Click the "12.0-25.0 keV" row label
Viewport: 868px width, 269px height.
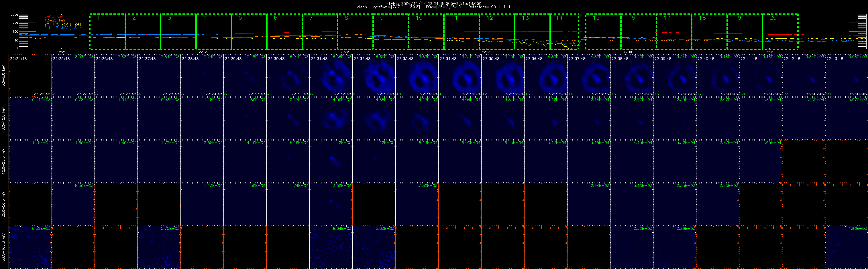[3, 161]
